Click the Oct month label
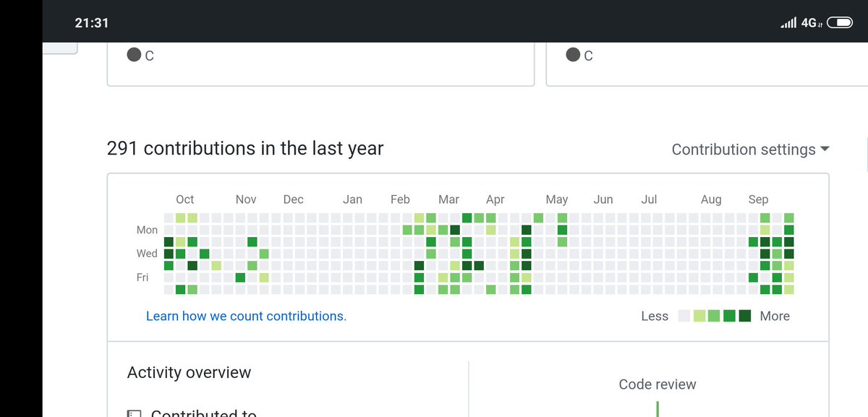The height and width of the screenshot is (417, 868). click(185, 199)
